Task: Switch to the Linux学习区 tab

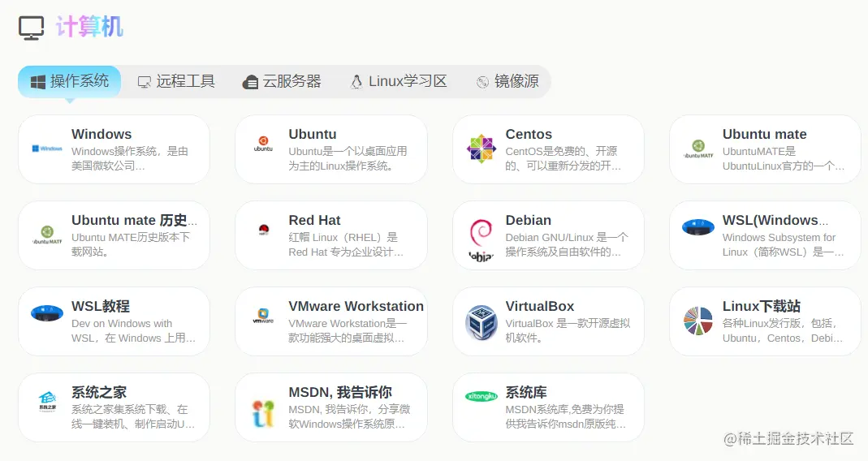Action: pos(399,81)
